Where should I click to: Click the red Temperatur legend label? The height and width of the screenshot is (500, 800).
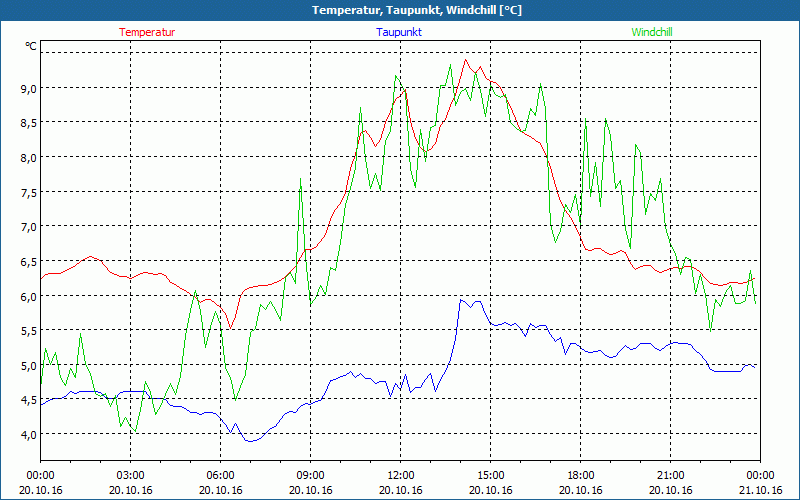(147, 32)
